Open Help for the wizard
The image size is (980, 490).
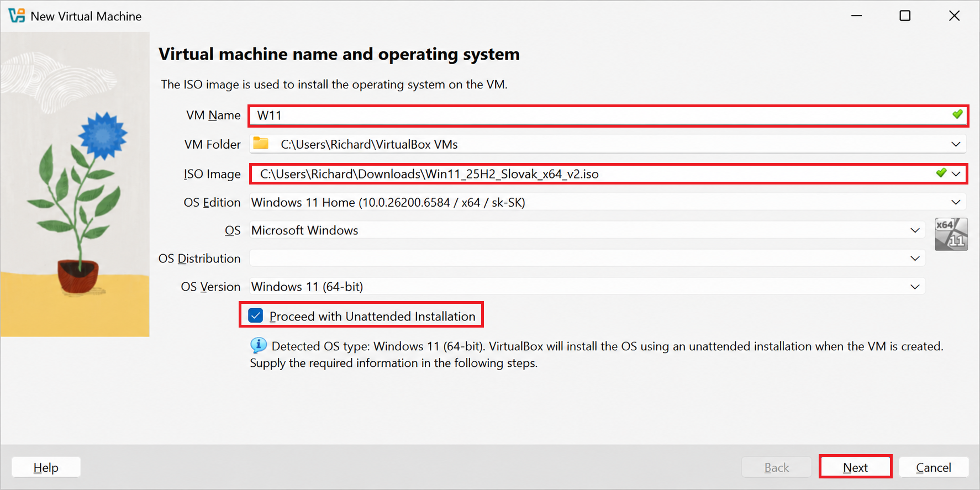point(46,467)
